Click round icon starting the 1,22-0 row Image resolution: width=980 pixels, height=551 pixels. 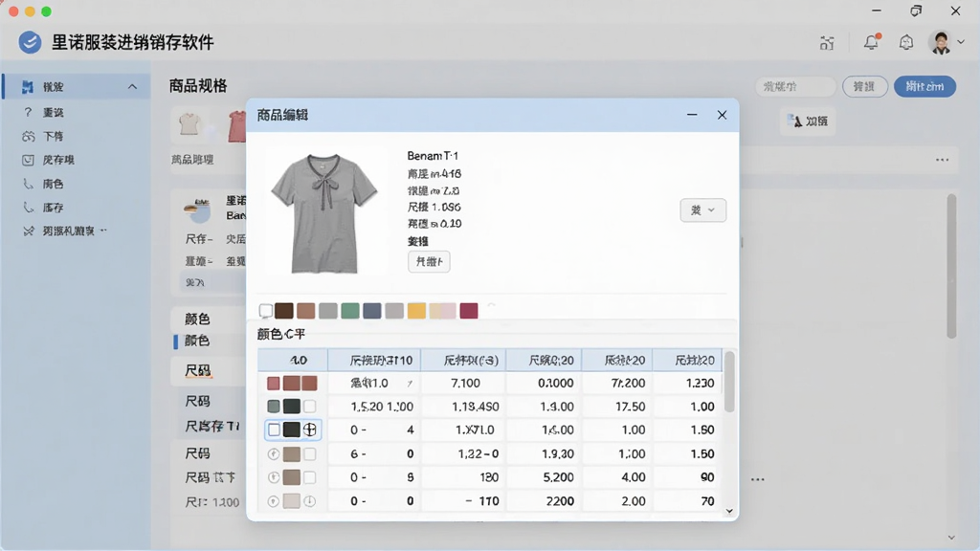click(273, 454)
